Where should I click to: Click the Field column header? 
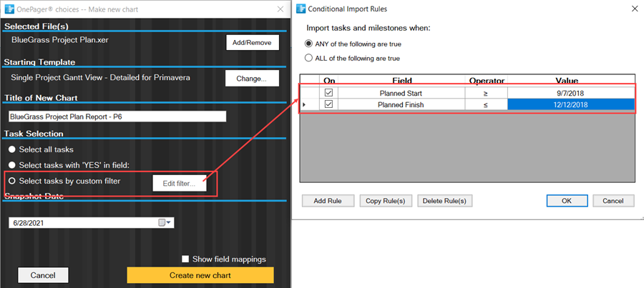pyautogui.click(x=401, y=81)
